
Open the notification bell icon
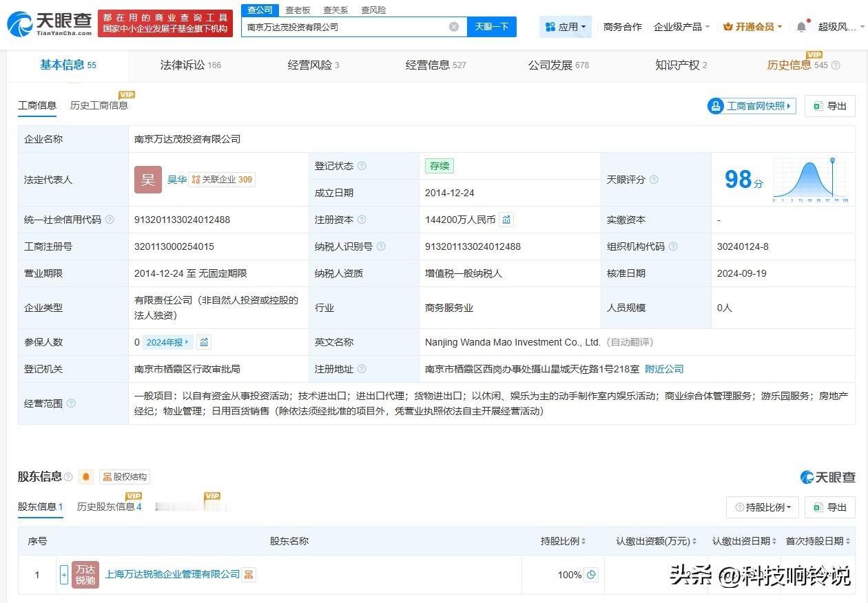click(x=801, y=27)
